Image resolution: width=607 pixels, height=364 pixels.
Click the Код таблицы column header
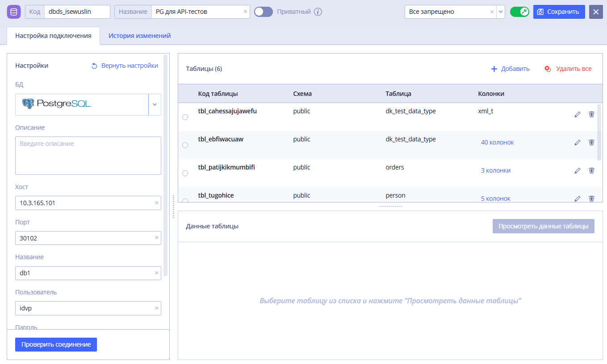[218, 94]
